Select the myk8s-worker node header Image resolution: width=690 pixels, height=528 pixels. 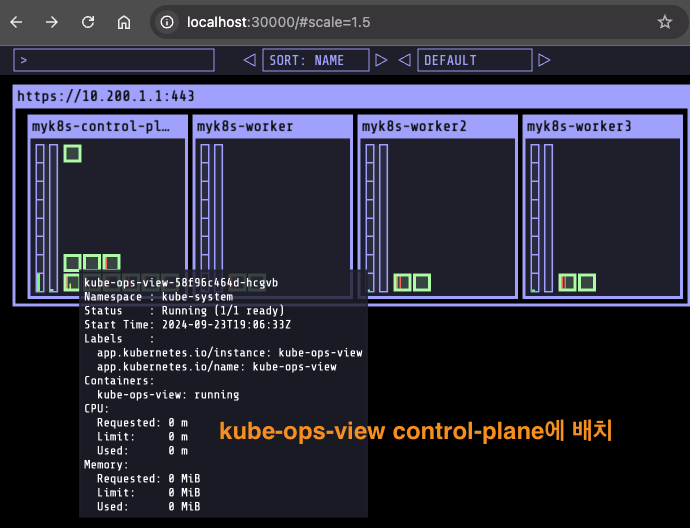point(272,127)
